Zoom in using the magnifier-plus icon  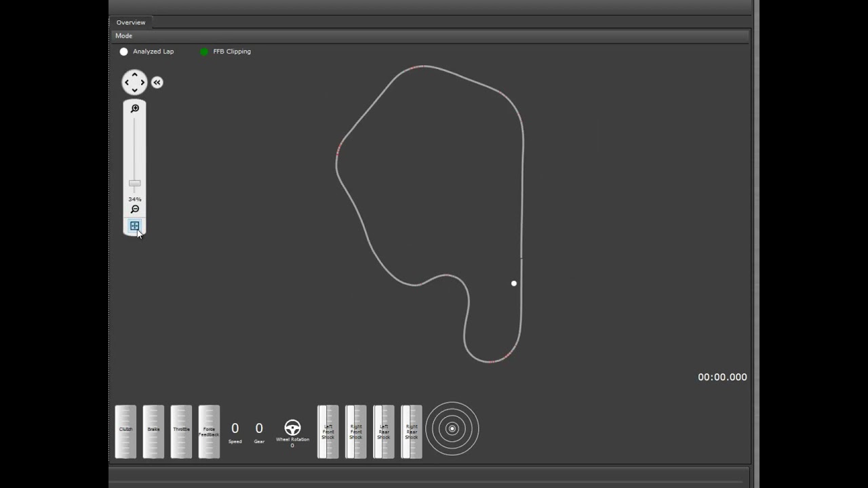(x=134, y=108)
